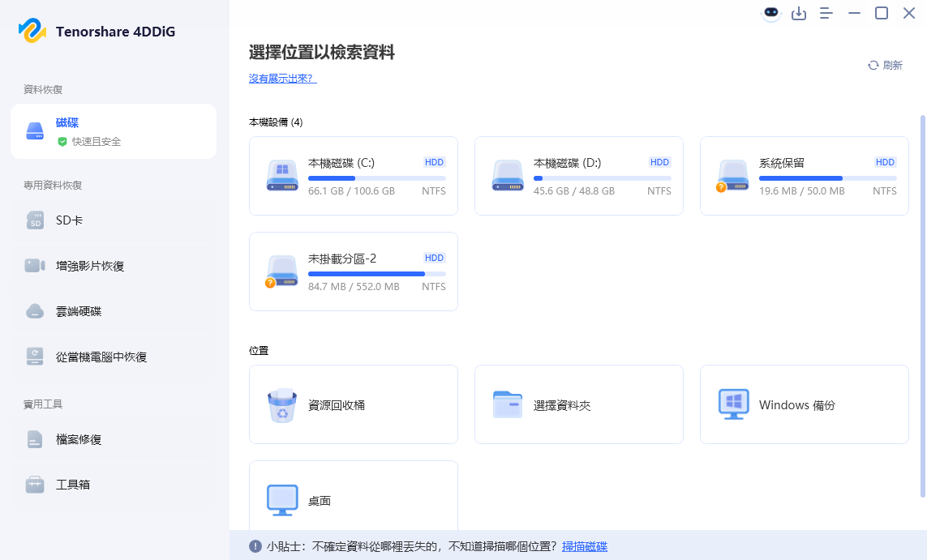Select the 本機磁碟 (C:) drive card
The height and width of the screenshot is (560, 927).
coord(353,176)
